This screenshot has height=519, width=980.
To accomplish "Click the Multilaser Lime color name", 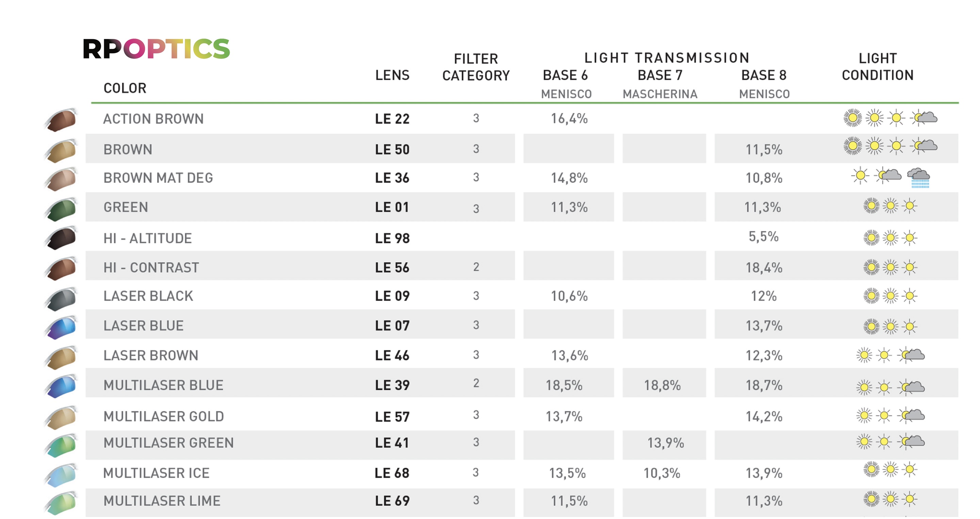I will point(162,501).
